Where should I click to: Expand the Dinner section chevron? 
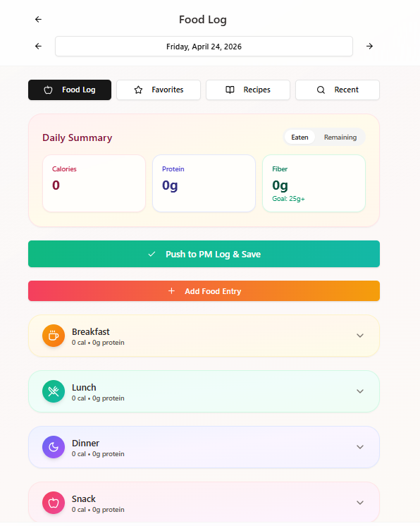(360, 447)
